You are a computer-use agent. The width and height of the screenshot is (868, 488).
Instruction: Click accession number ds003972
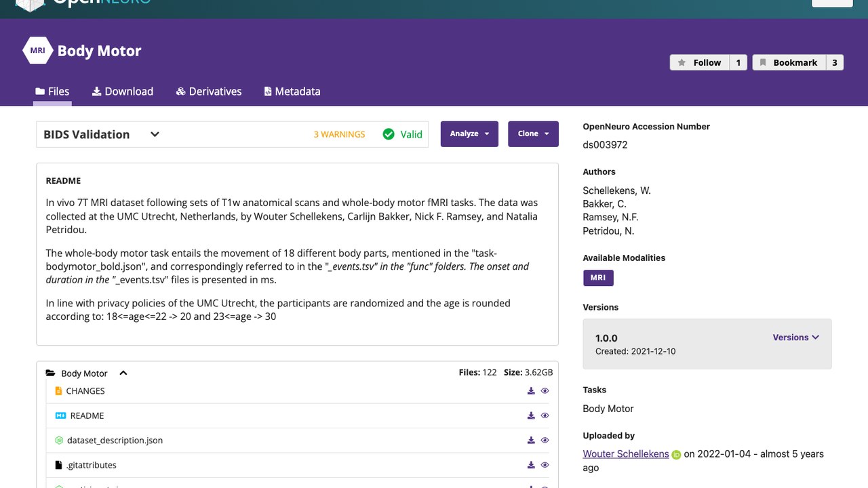pyautogui.click(x=605, y=145)
